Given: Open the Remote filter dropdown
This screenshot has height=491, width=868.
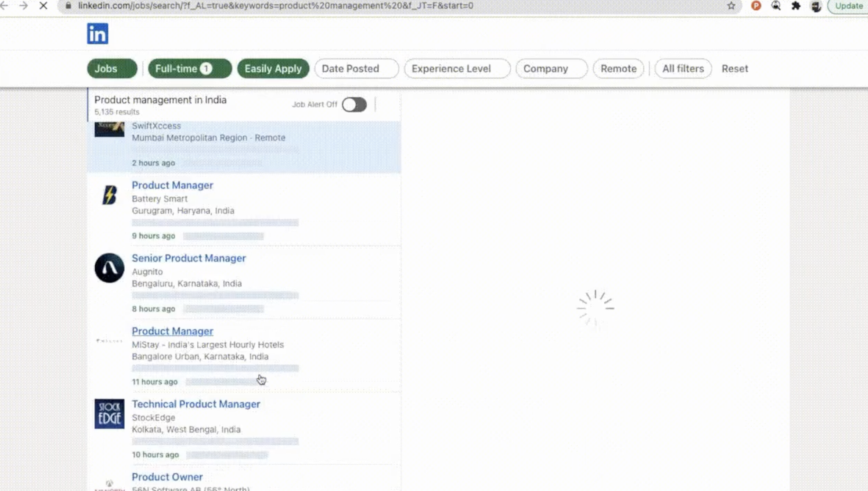Looking at the screenshot, I should pos(618,69).
